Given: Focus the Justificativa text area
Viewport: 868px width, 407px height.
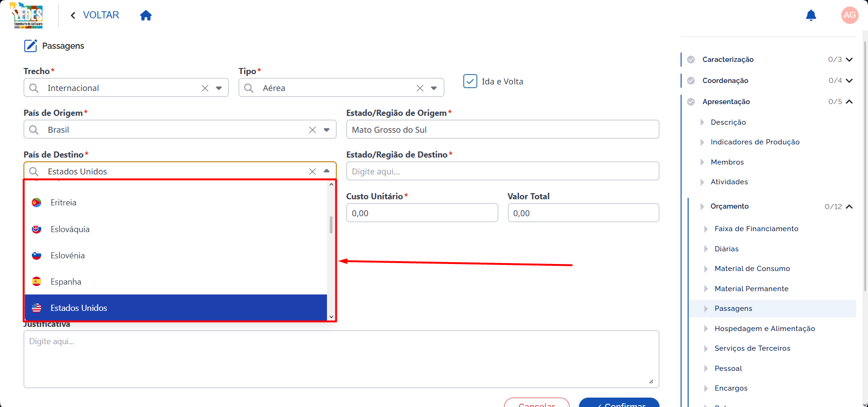Looking at the screenshot, I should 341,359.
